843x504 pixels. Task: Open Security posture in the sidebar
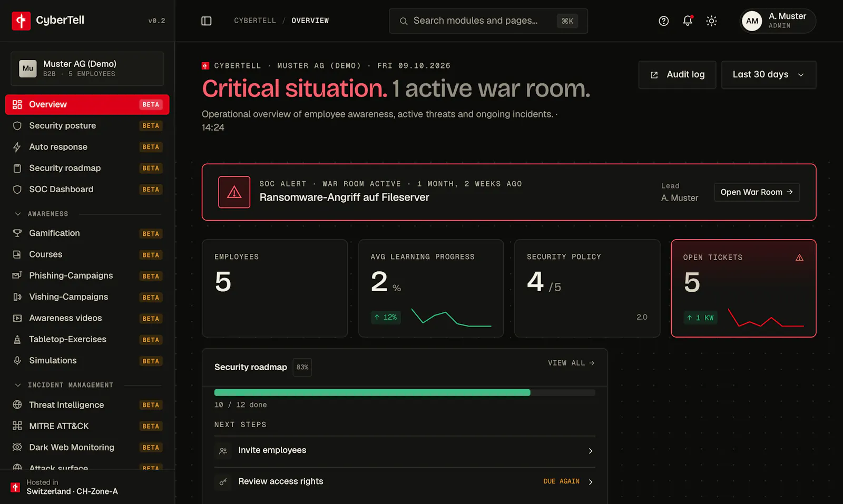[x=87, y=126]
